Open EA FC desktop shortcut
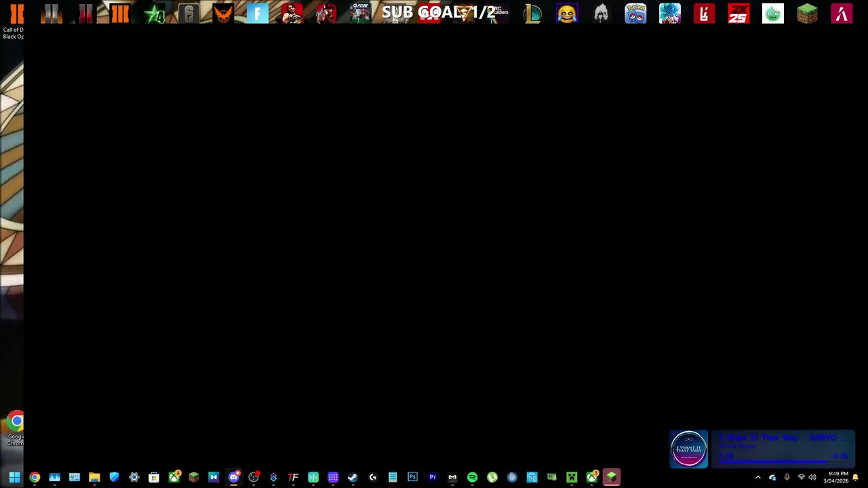The height and width of the screenshot is (488, 868). [x=360, y=14]
